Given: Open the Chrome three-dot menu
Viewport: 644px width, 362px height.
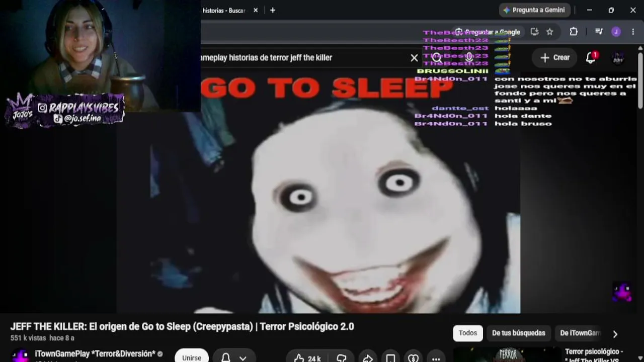Looking at the screenshot, I should 633,32.
